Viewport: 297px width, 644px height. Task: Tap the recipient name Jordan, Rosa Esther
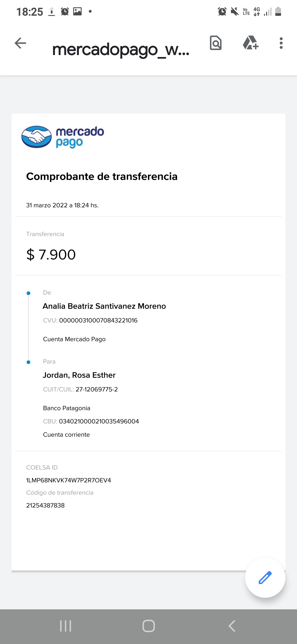(79, 375)
